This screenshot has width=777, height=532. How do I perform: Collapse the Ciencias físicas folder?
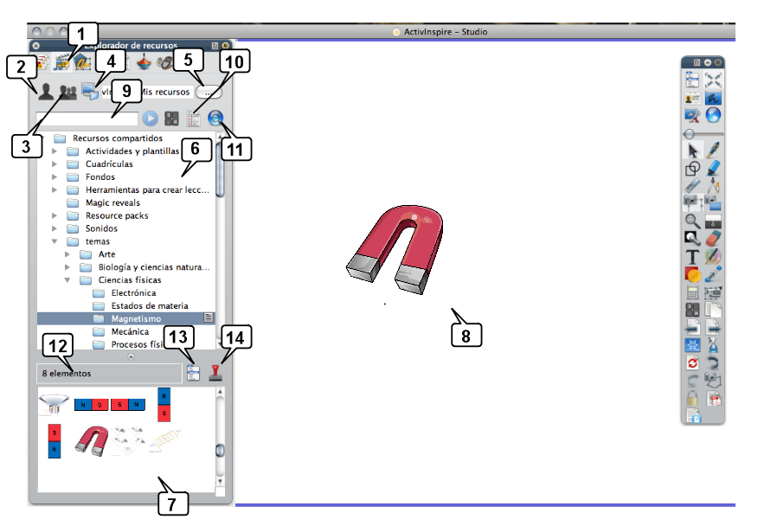67,280
